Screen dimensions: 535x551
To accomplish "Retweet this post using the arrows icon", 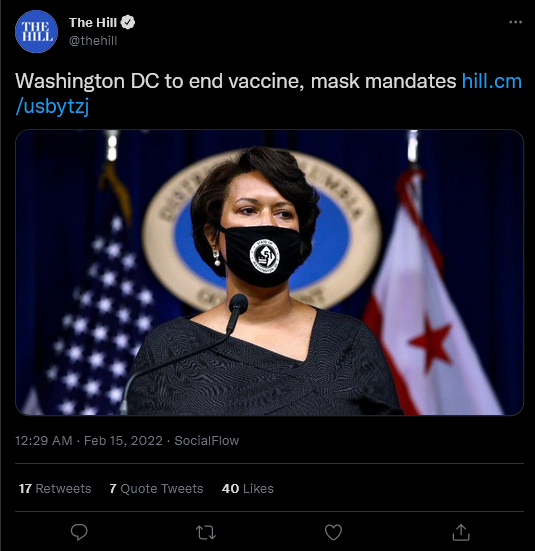I will [206, 532].
